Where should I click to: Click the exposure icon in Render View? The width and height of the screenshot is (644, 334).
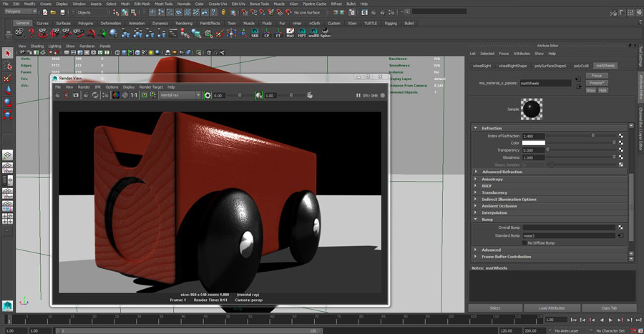[208, 95]
